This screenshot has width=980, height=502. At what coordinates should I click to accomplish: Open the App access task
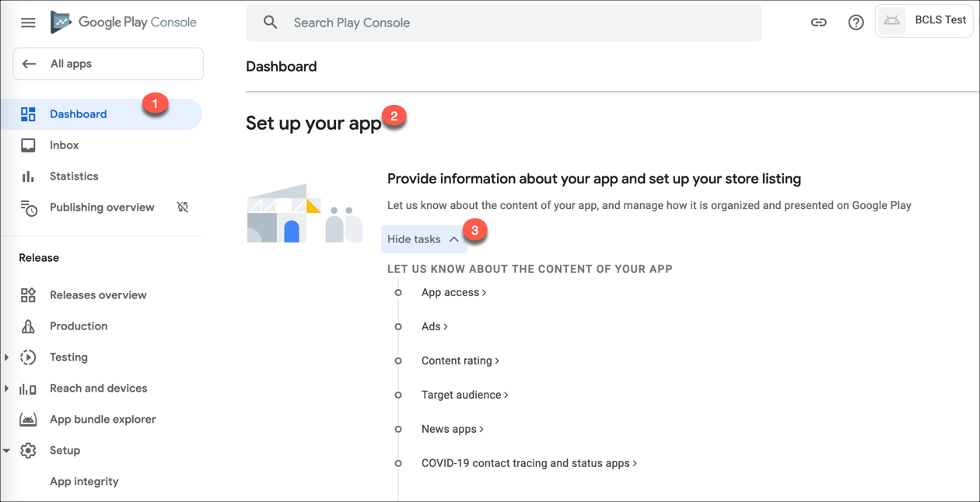(x=454, y=293)
